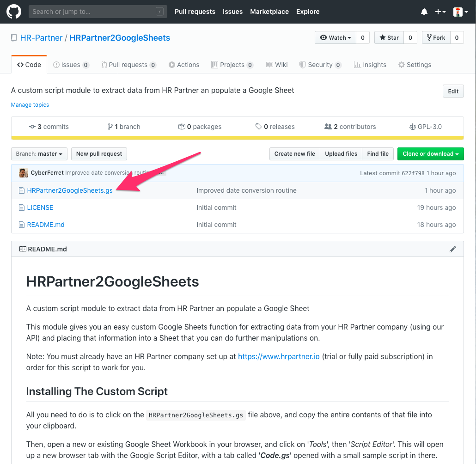Open Clone or download dropdown

[x=430, y=153]
